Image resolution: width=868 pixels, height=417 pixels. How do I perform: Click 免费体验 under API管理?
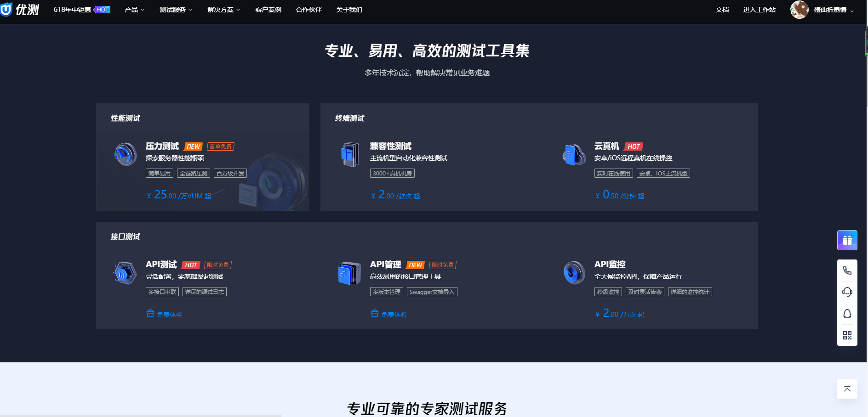tap(388, 314)
